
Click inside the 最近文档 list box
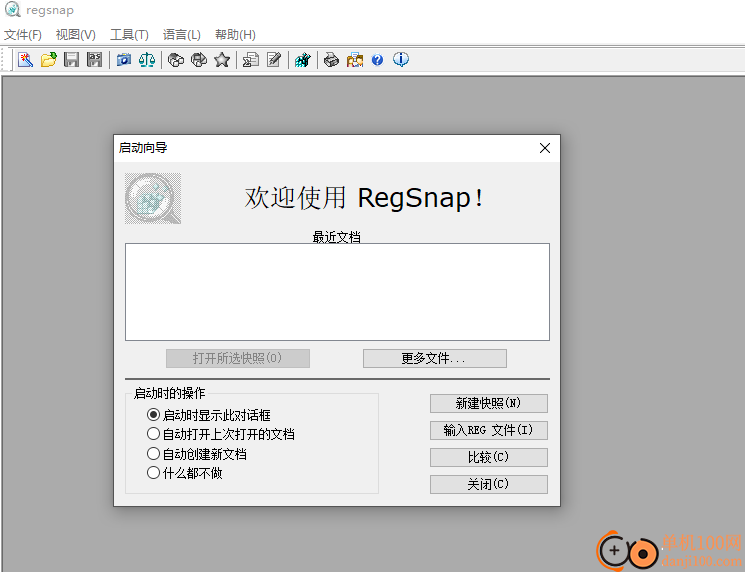(337, 292)
